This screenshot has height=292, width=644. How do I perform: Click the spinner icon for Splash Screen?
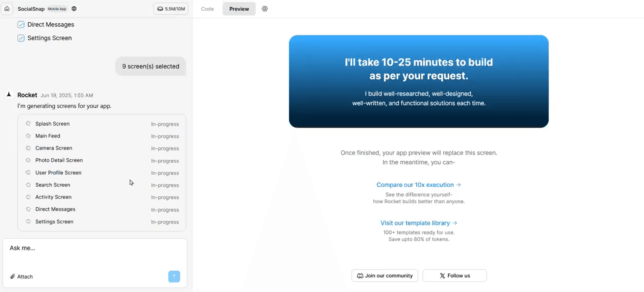click(x=28, y=124)
